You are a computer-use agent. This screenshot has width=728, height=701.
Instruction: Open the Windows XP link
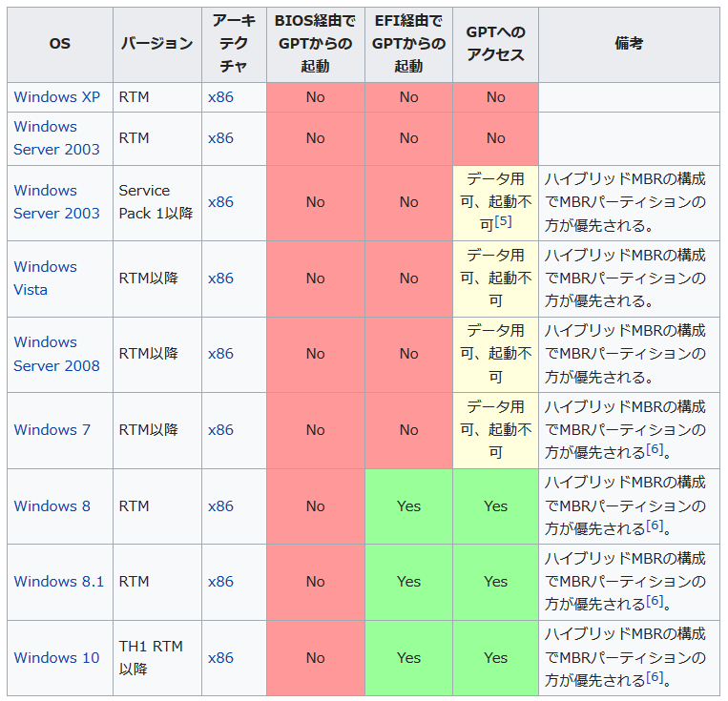pos(57,97)
